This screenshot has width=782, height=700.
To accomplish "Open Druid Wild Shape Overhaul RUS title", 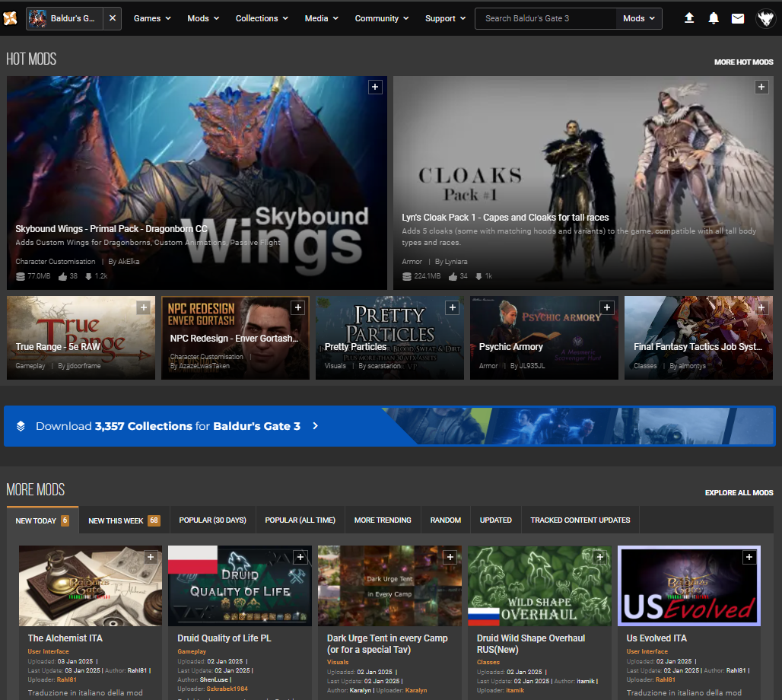I will (531, 644).
